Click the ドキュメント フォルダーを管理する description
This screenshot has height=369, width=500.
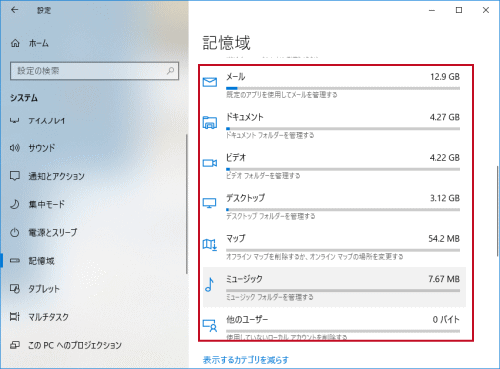[x=270, y=135]
